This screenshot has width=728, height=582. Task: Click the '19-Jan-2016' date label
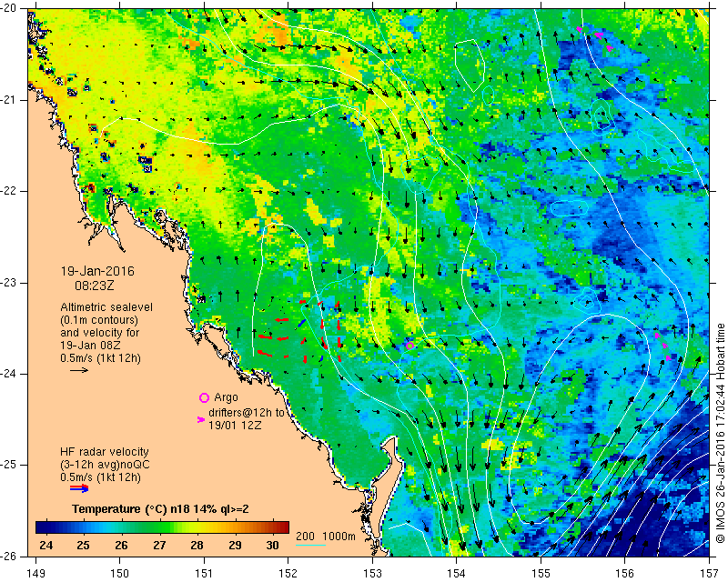(x=97, y=271)
